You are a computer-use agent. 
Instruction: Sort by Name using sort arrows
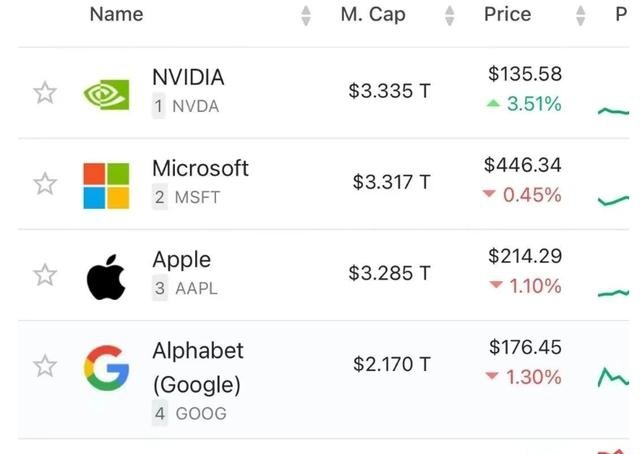(306, 16)
